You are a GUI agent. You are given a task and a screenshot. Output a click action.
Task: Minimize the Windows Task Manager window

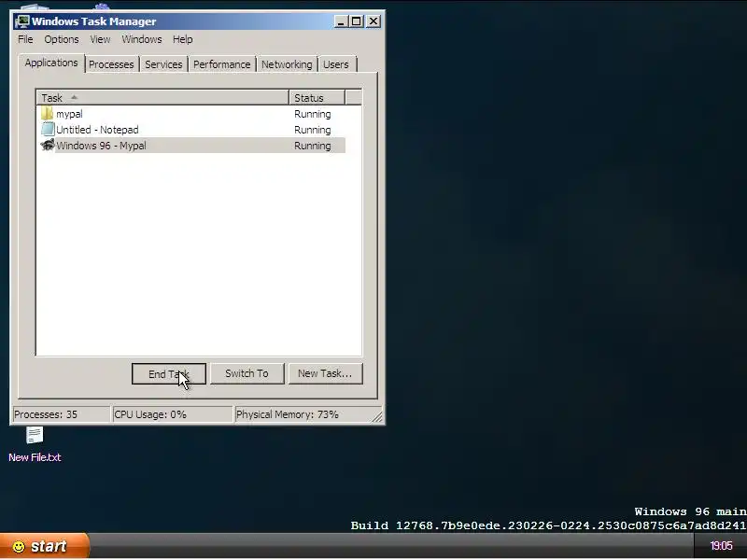[x=341, y=21]
